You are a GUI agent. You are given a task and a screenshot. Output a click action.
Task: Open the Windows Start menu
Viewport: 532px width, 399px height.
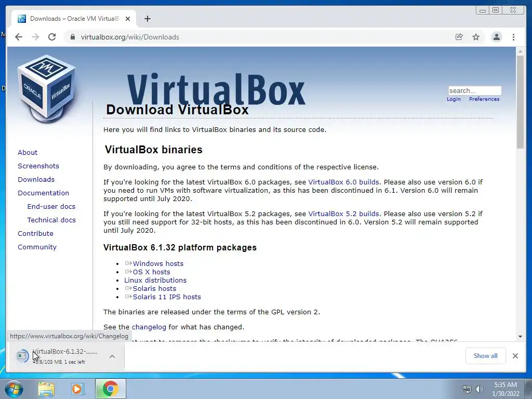[14, 389]
